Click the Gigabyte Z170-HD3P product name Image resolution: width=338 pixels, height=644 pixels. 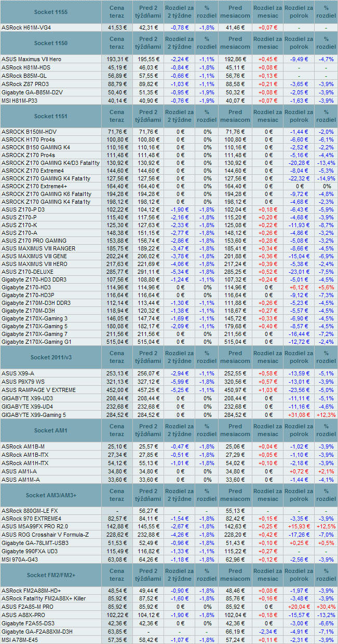click(x=28, y=295)
